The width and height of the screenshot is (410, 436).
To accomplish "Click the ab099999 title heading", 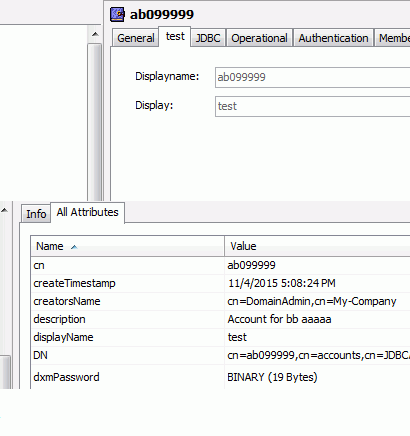I will (x=162, y=15).
